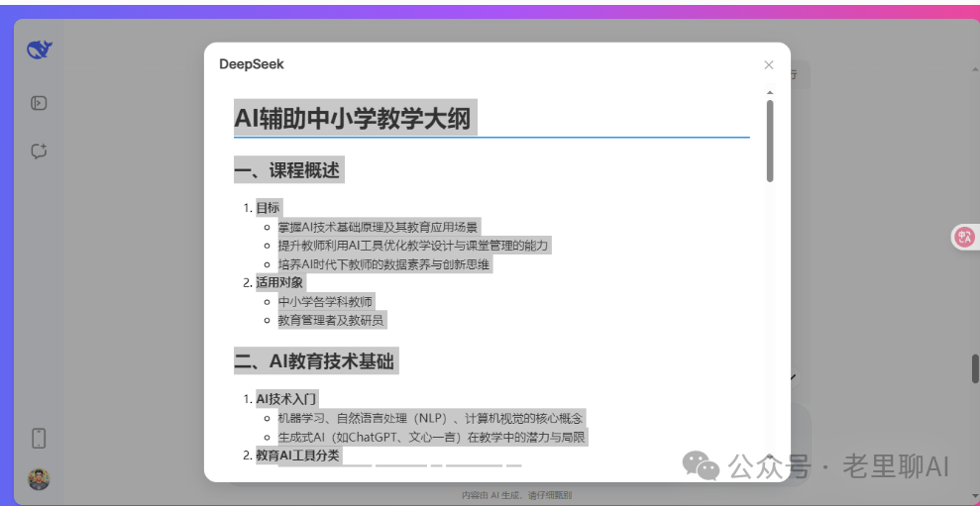Click the dialog scrollbar up arrow
Image resolution: width=980 pixels, height=506 pixels.
pos(770,92)
